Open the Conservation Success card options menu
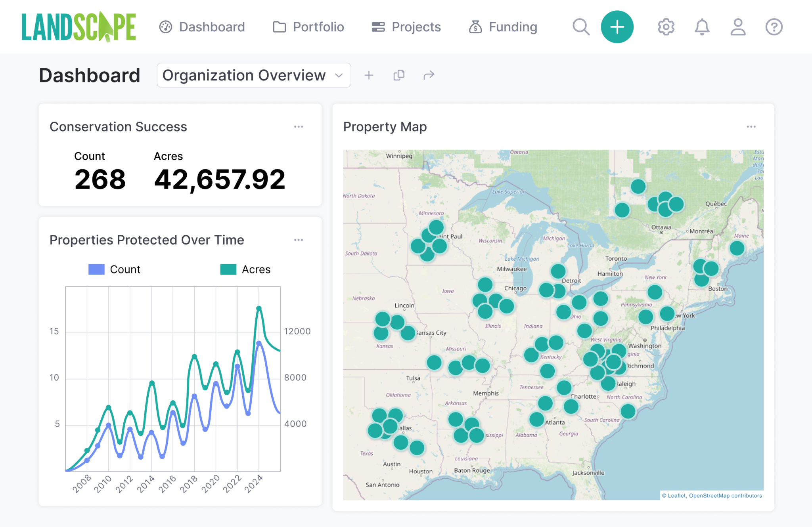The width and height of the screenshot is (812, 527). point(299,126)
